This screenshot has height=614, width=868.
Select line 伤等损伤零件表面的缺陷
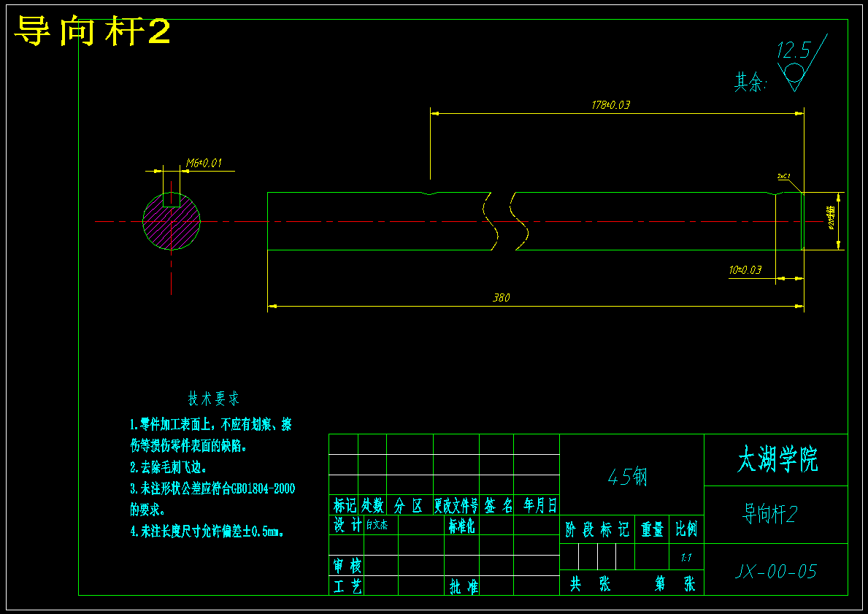188,445
